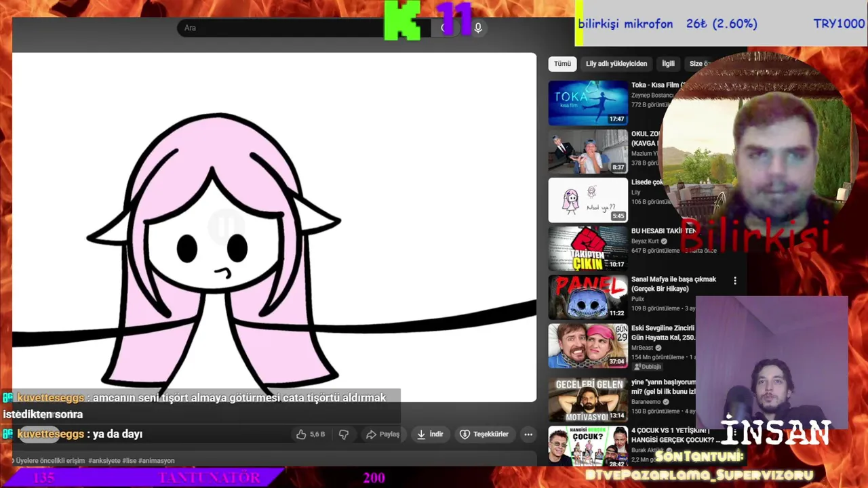868x488 pixels.
Task: Click the bilirkişi mikrofon donation goal text
Action: tap(625, 24)
